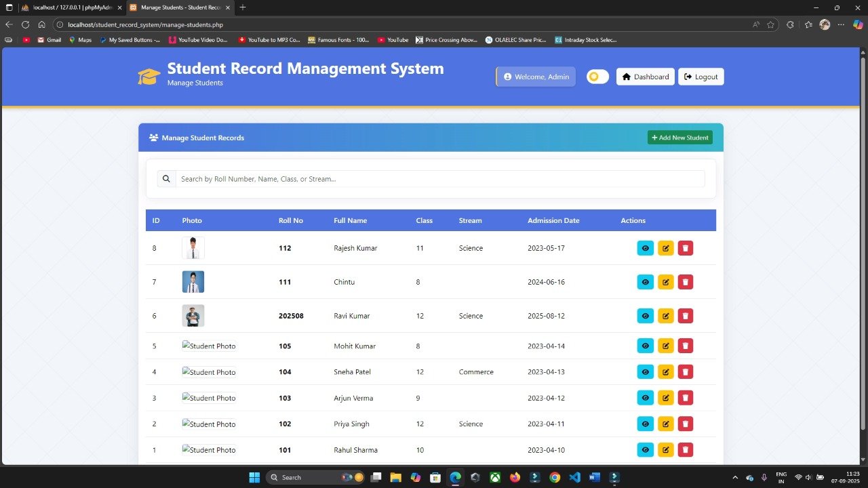Click the edit icon for Sneha Patel
868x488 pixels.
click(x=665, y=372)
